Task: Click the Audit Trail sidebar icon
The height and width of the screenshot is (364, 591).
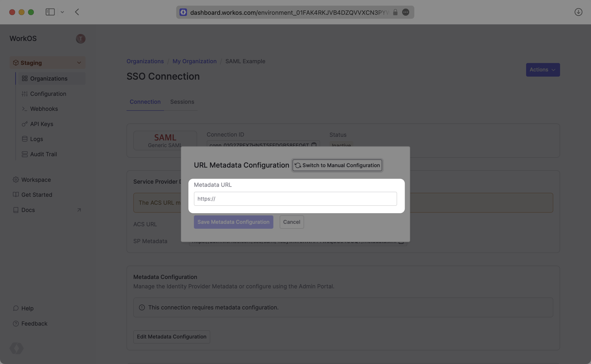Action: (24, 154)
